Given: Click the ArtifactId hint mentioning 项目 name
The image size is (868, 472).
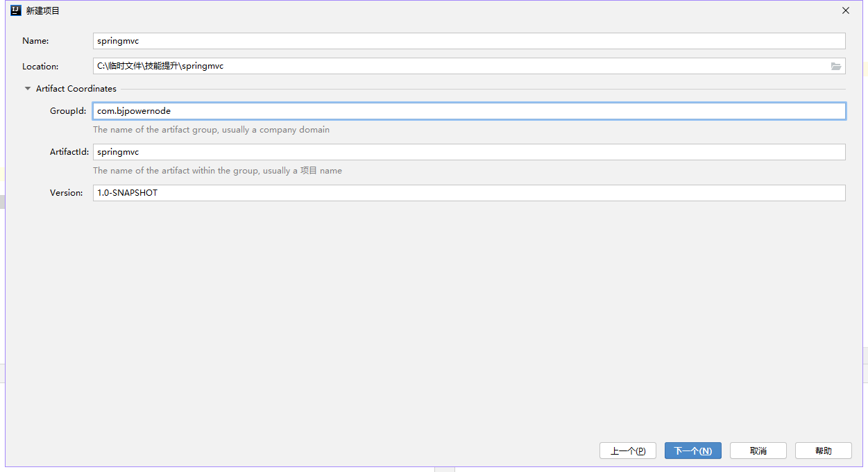Looking at the screenshot, I should point(218,171).
